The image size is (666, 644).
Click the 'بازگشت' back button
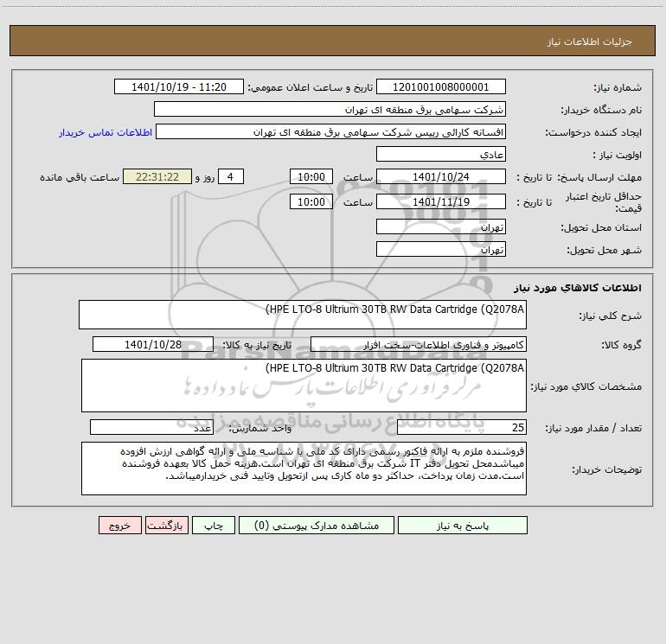tap(166, 525)
